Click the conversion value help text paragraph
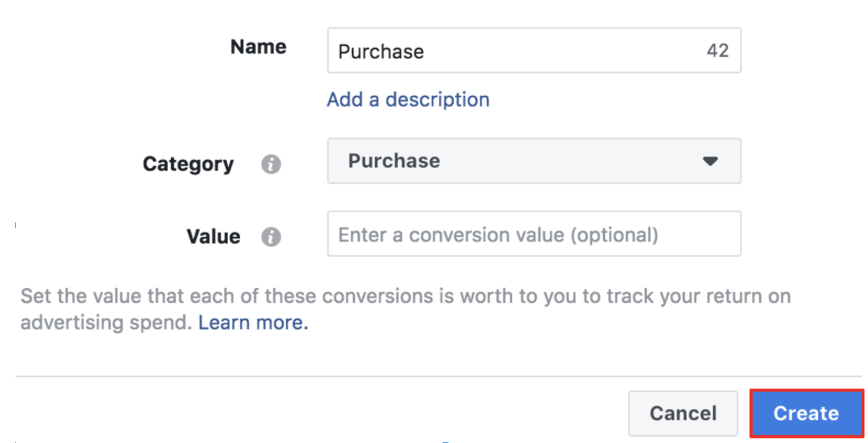This screenshot has height=443, width=868. click(x=405, y=297)
